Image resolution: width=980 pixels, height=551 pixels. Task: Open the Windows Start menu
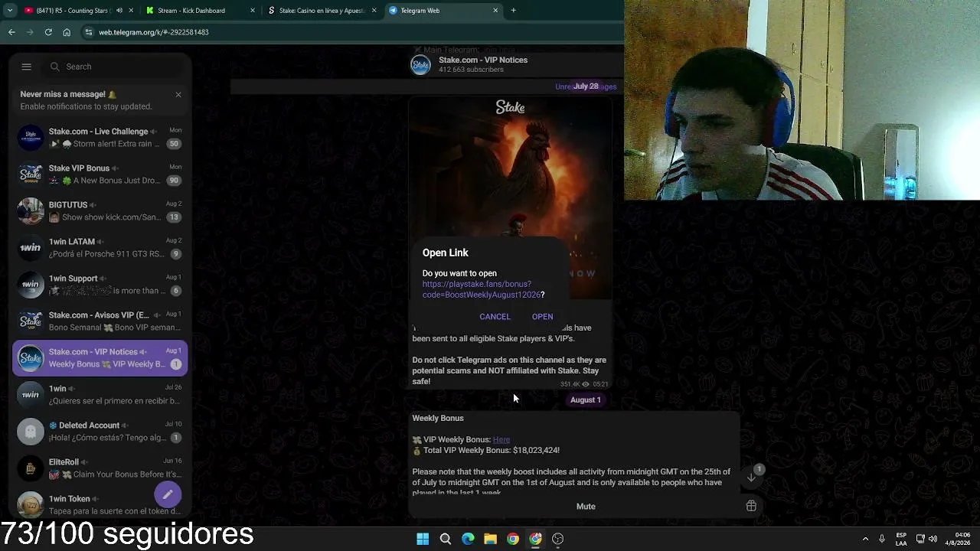(423, 539)
